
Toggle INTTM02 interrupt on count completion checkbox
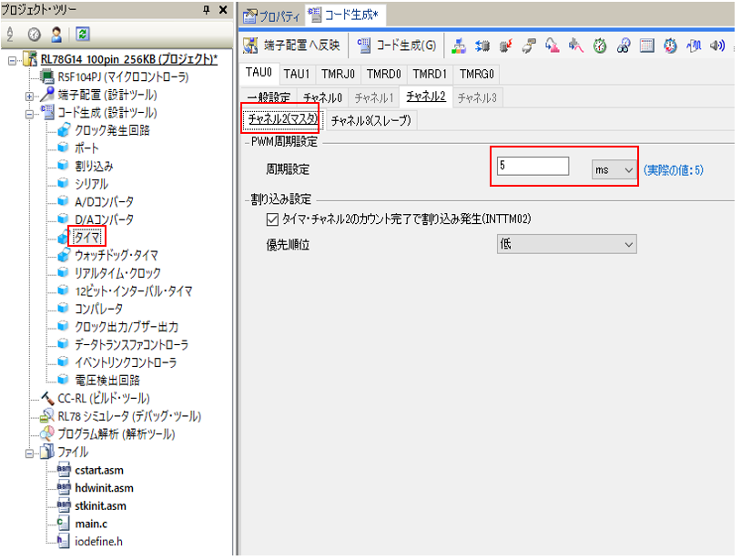pos(271,219)
